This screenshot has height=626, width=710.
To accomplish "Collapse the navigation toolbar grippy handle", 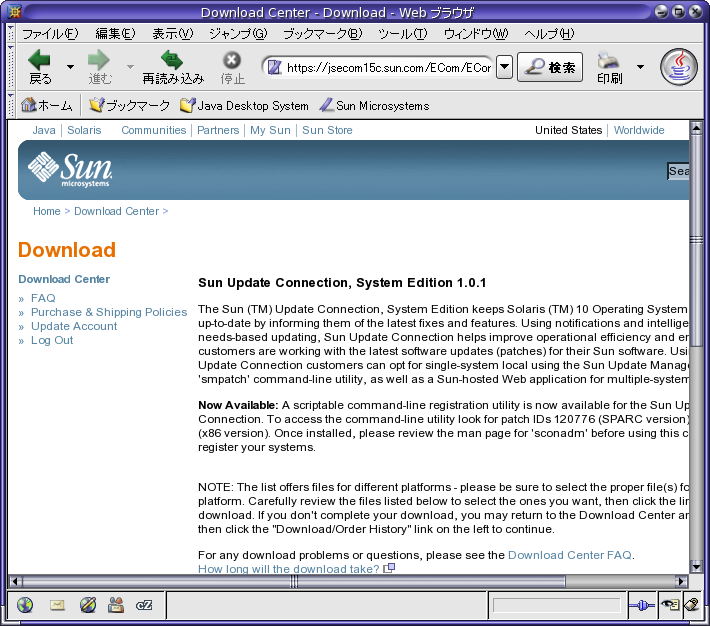I will point(11,67).
